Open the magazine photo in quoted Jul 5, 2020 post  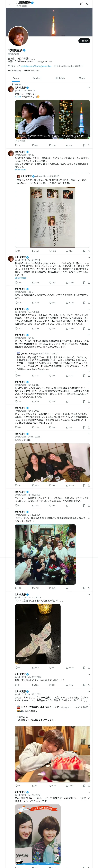(x=52, y=217)
